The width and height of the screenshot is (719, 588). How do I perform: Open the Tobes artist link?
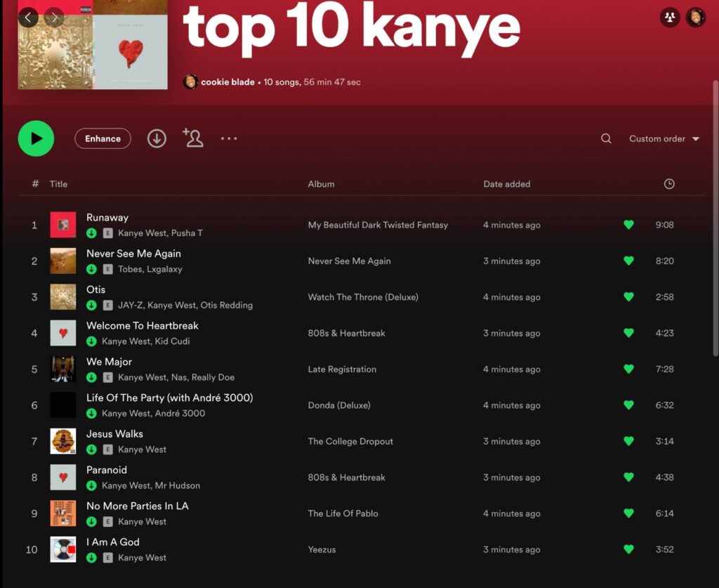[130, 269]
